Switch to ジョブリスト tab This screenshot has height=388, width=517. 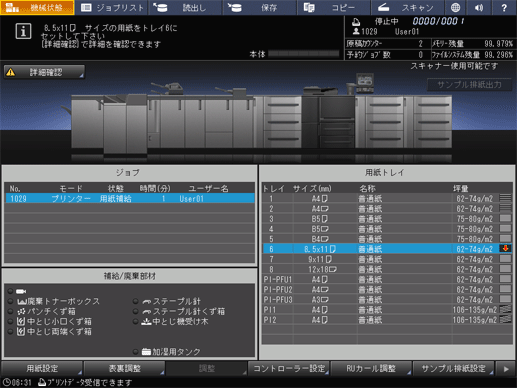[x=112, y=7]
